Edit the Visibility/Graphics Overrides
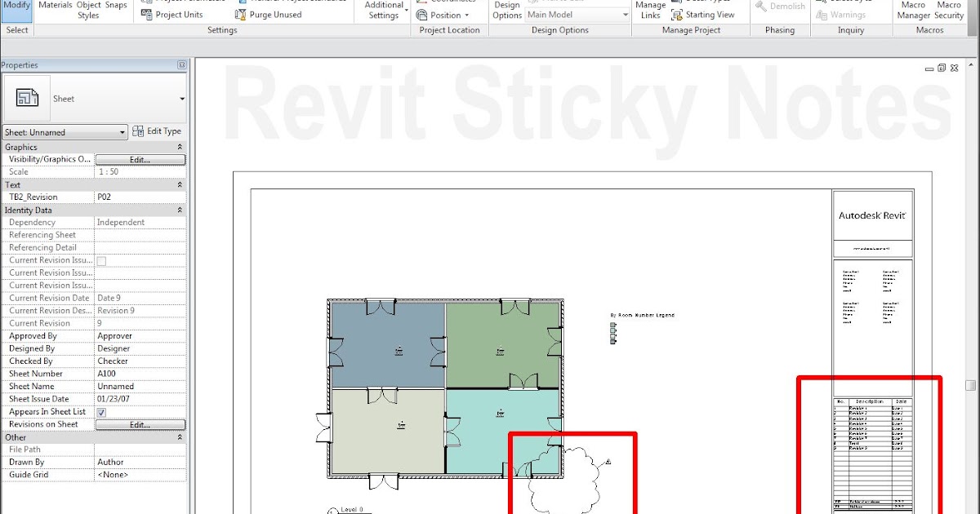 click(x=140, y=158)
